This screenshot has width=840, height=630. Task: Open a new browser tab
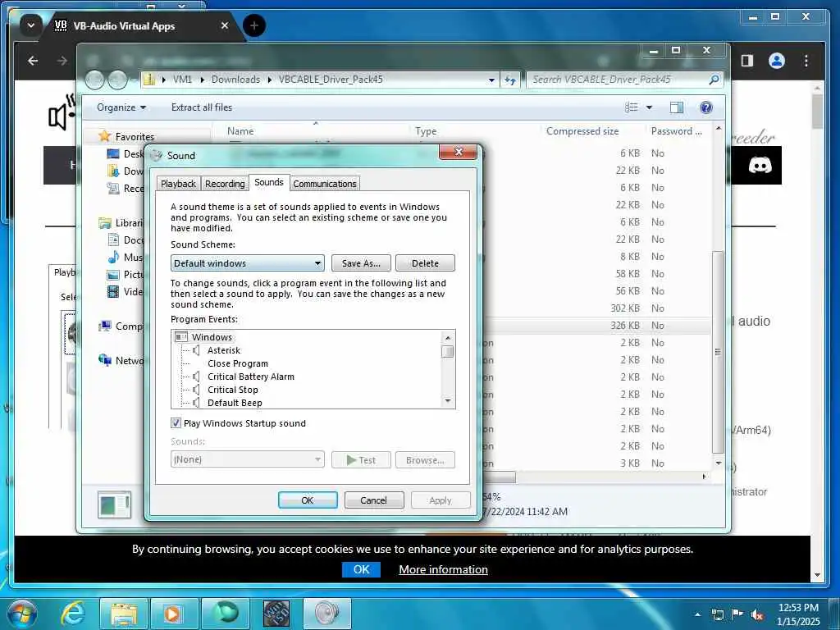click(254, 25)
